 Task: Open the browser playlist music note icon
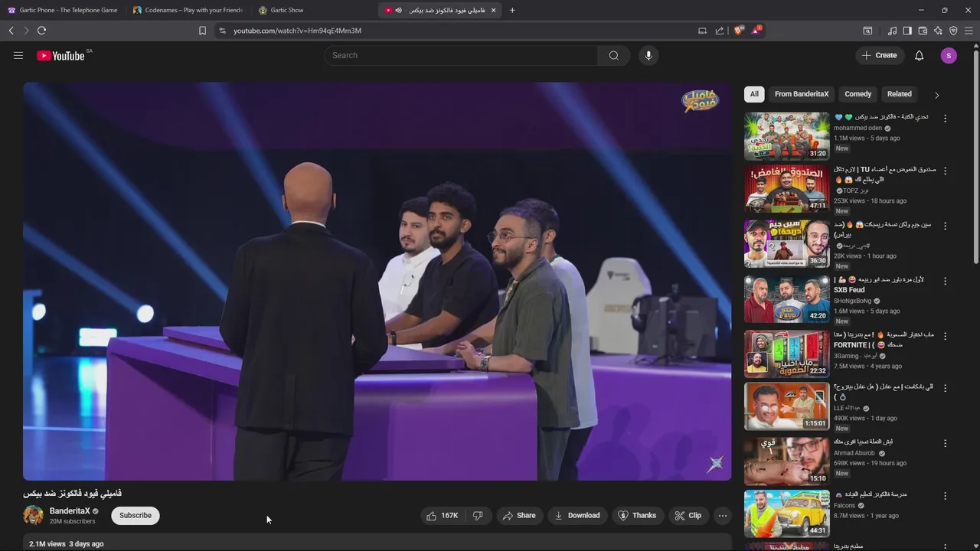(x=892, y=31)
